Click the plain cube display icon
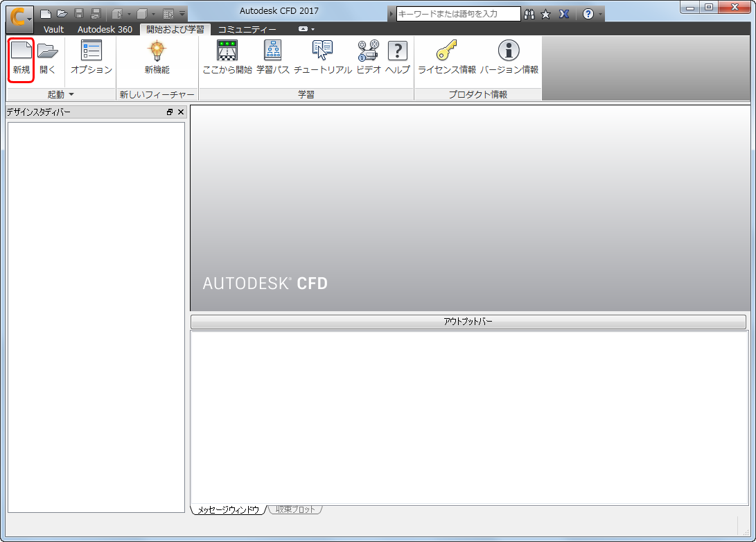The height and width of the screenshot is (542, 756). (142, 14)
